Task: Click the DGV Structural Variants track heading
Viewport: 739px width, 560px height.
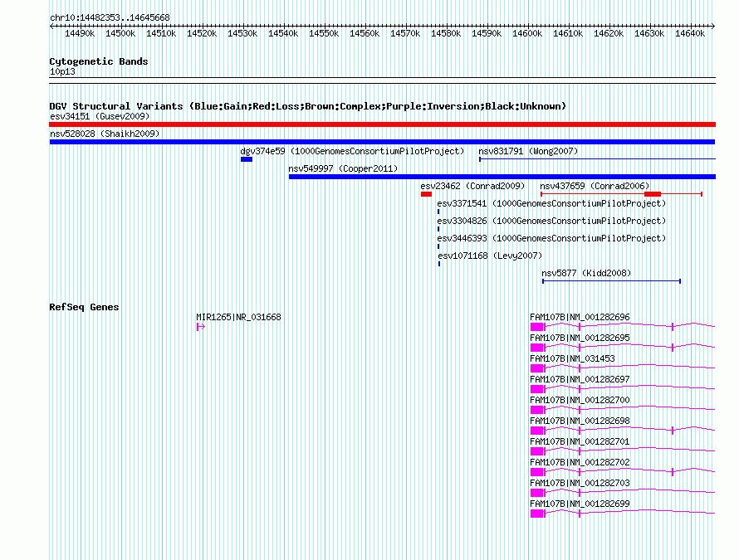Action: click(x=307, y=106)
